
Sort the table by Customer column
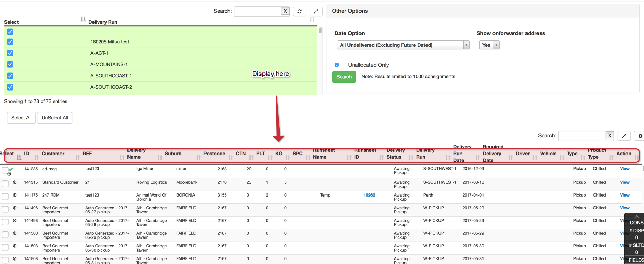[x=77, y=157]
